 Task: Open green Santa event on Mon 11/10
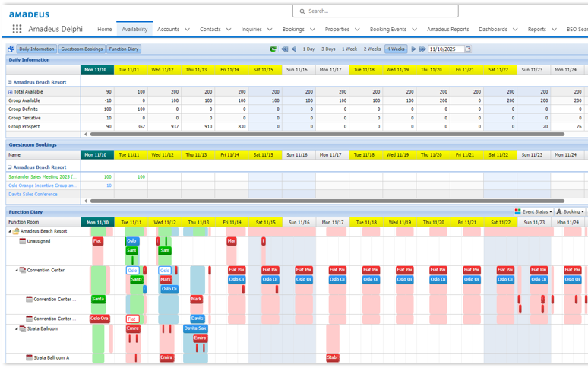[99, 299]
